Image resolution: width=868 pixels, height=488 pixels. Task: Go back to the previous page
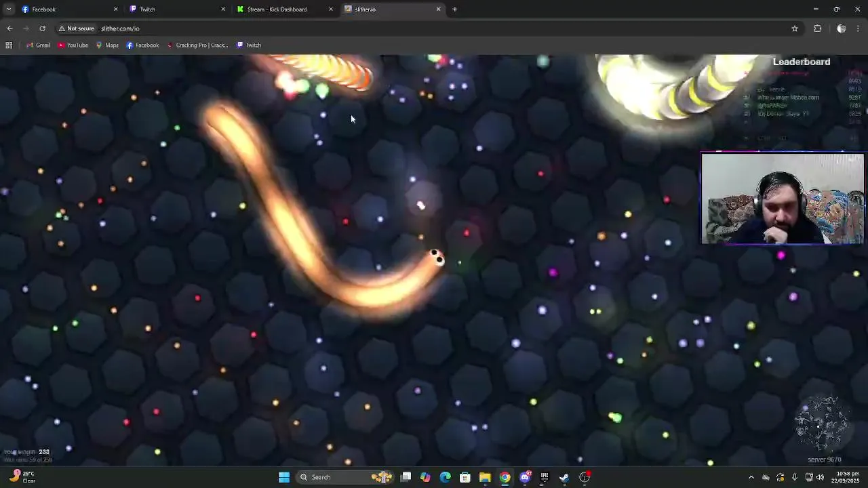(x=9, y=28)
